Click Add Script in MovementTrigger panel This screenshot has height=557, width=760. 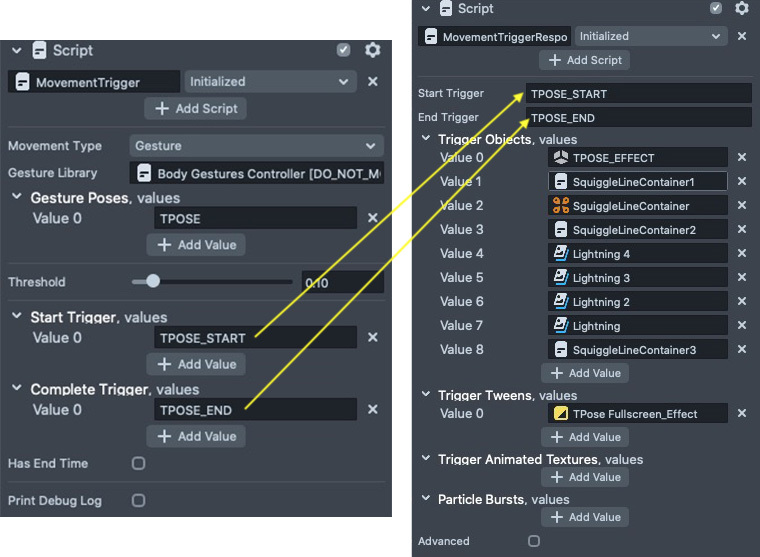(x=195, y=109)
